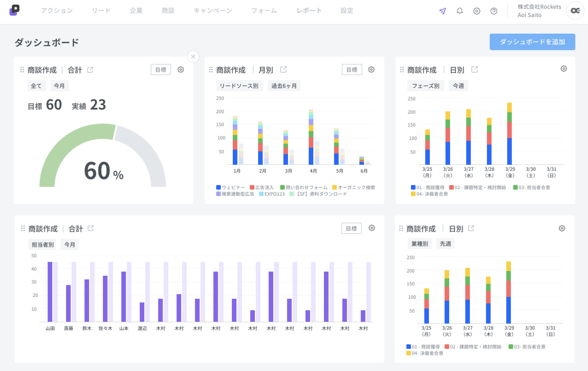This screenshot has height=371, width=588.
Task: Click the ダッシュボードを追加 button
Action: tap(532, 42)
